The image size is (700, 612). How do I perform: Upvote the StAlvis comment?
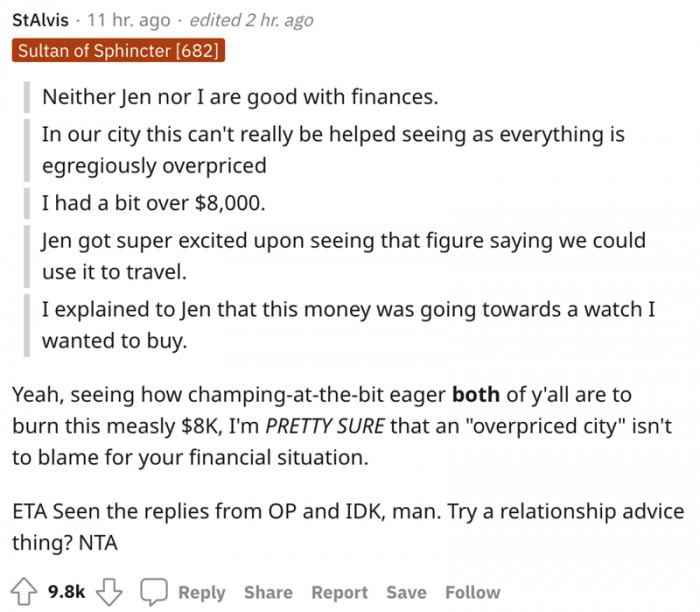[x=24, y=592]
